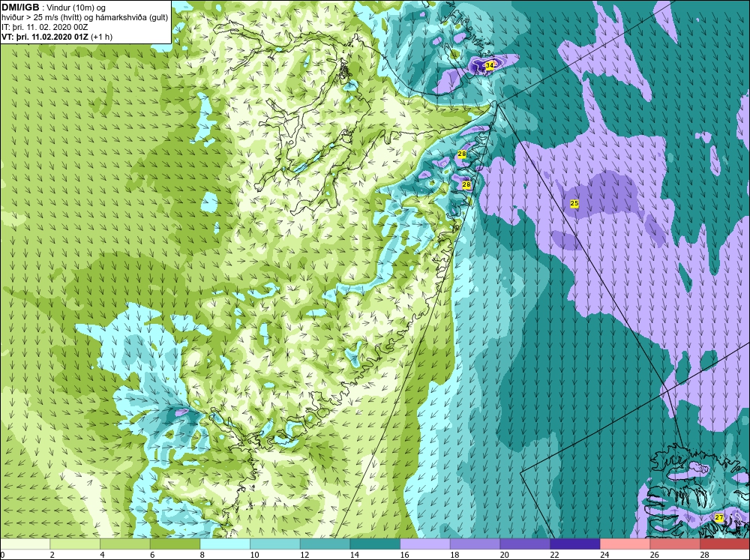Select the 18–20 m/s violet legend swatch
This screenshot has height=560, width=750.
[x=475, y=544]
